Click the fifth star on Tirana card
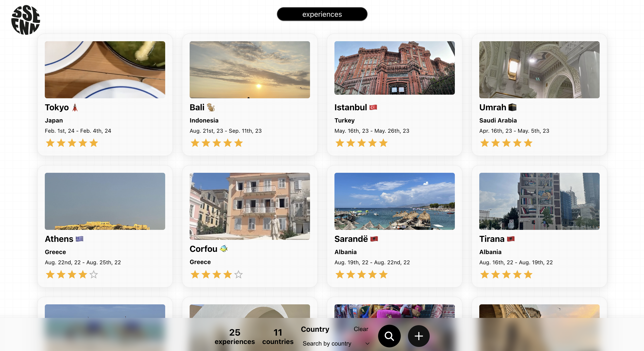 tap(528, 274)
